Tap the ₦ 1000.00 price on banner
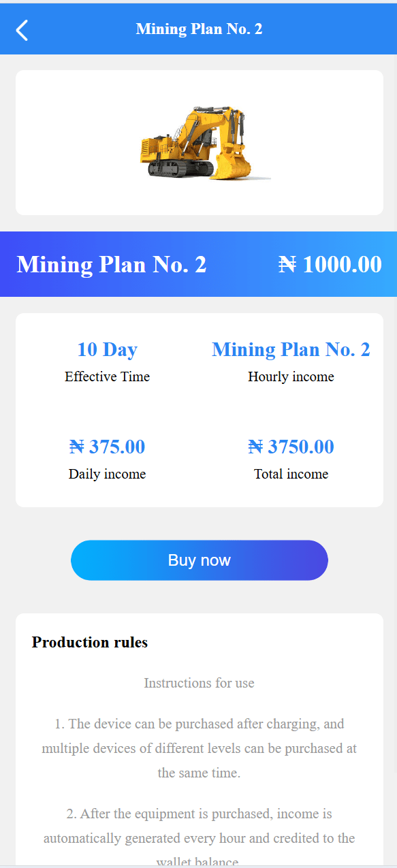397x868 pixels. 330,264
